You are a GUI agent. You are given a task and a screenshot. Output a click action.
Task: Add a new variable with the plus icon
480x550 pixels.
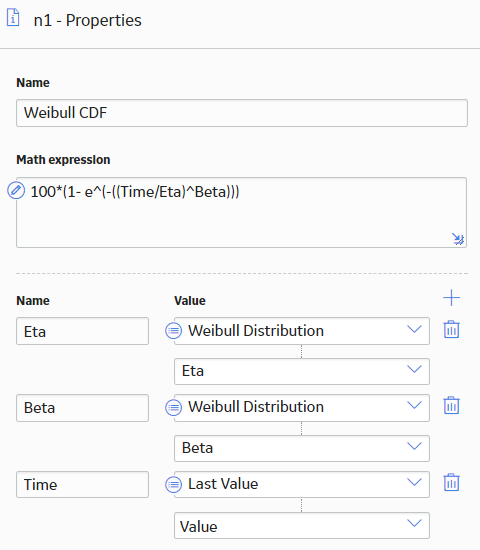[x=452, y=298]
